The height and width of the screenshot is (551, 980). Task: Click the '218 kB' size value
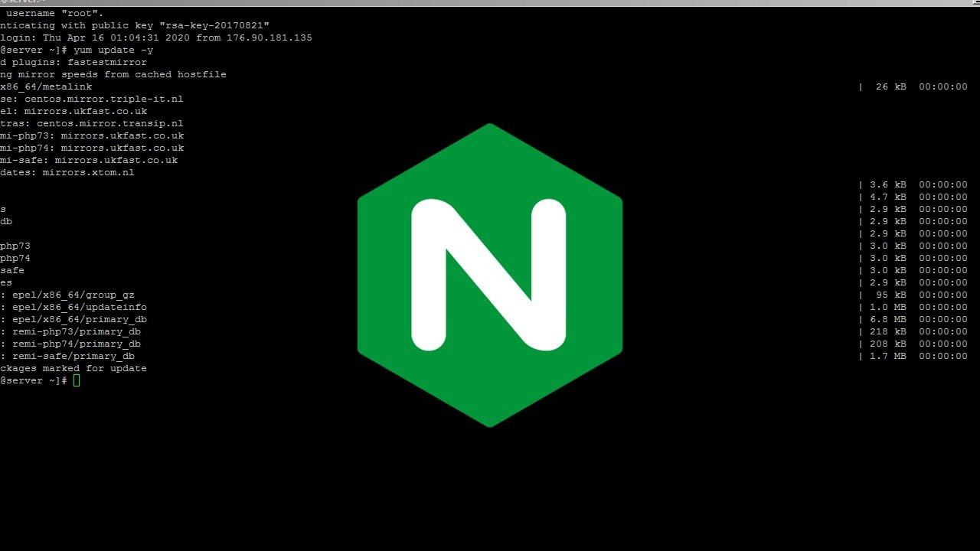point(888,331)
